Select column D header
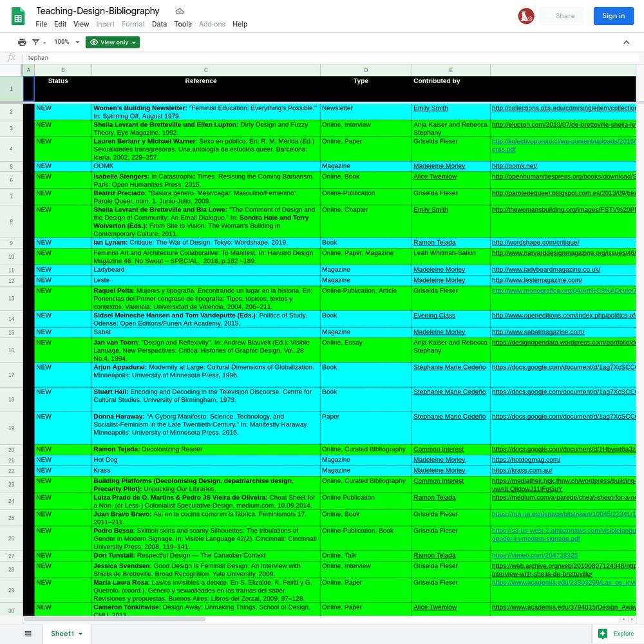Screen dimensions: 644x644 [x=366, y=70]
